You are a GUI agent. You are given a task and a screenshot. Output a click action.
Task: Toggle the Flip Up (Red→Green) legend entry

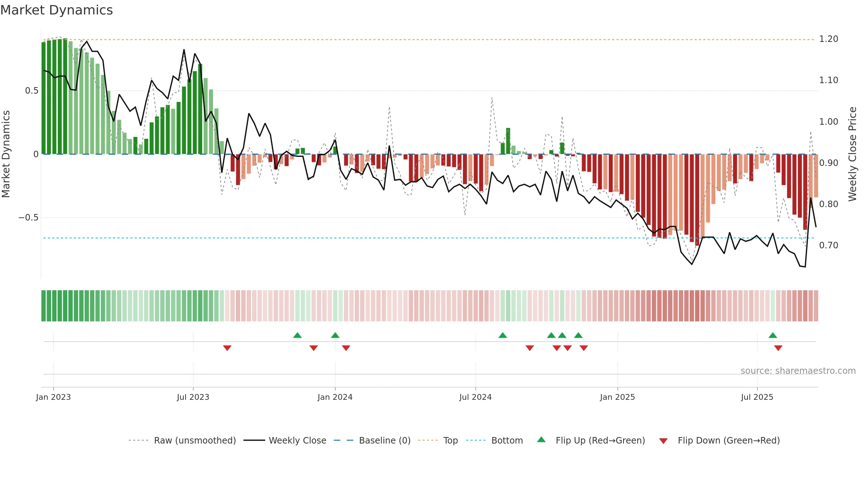591,440
